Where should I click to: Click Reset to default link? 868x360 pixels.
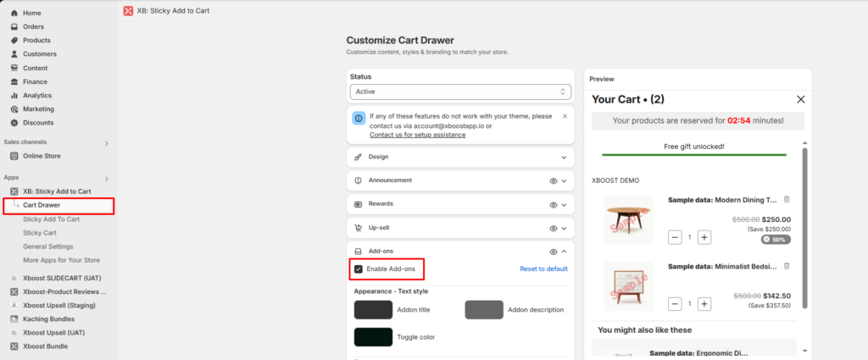coord(543,269)
